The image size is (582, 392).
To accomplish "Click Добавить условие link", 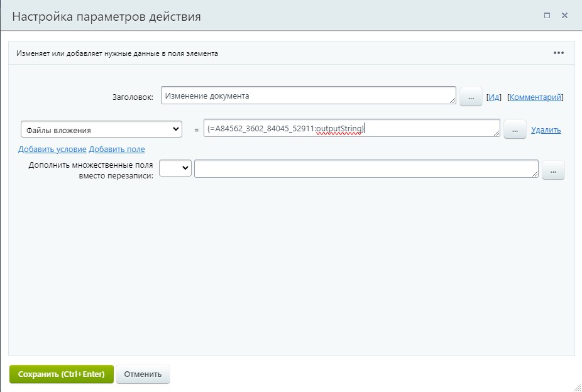I will pos(52,150).
